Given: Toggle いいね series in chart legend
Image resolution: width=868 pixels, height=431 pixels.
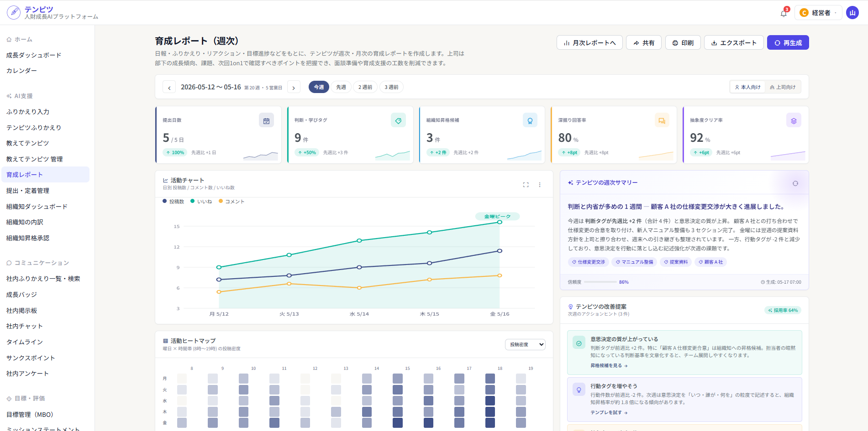Looking at the screenshot, I should (201, 201).
